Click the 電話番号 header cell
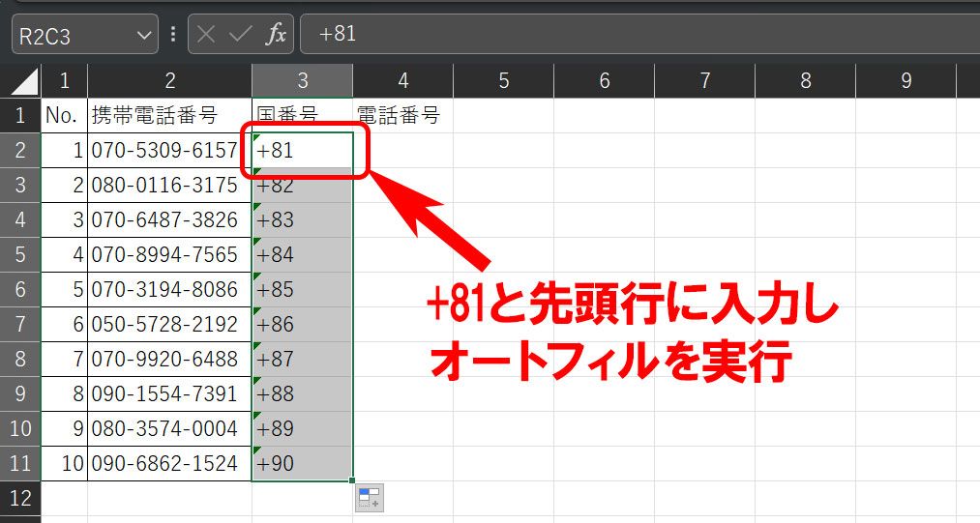Screen dimensions: 980x523 coord(403,115)
